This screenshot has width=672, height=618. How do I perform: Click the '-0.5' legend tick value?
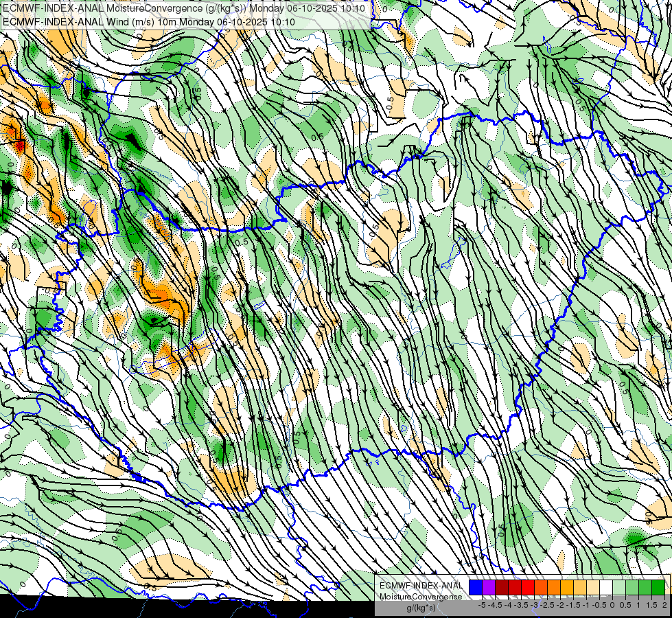(x=599, y=605)
